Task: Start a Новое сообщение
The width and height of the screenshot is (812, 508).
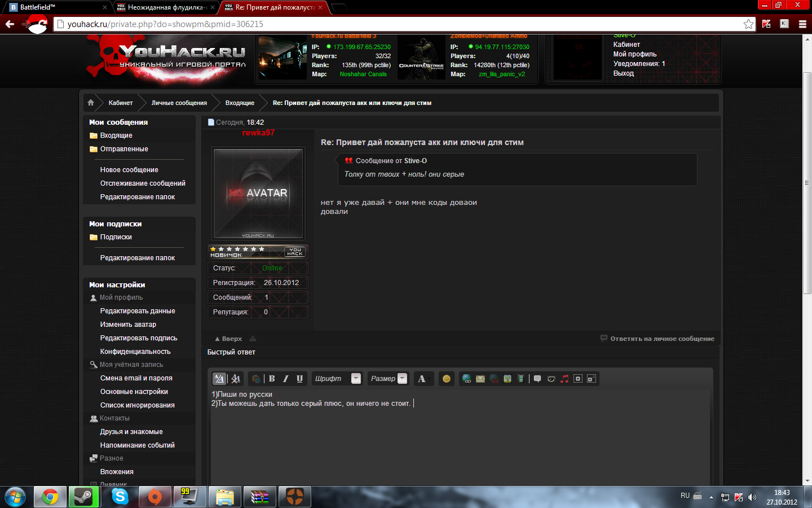Action: pos(129,170)
